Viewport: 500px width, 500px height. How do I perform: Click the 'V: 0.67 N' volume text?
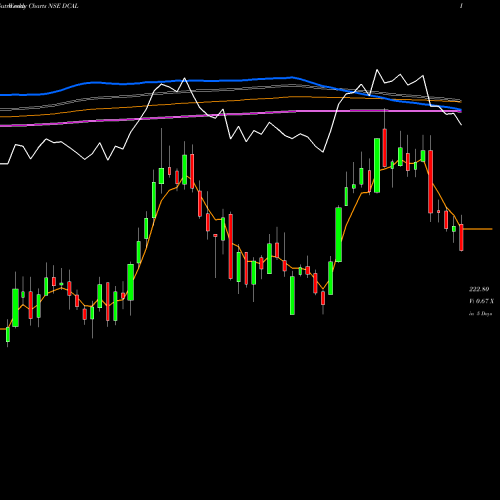point(481,301)
